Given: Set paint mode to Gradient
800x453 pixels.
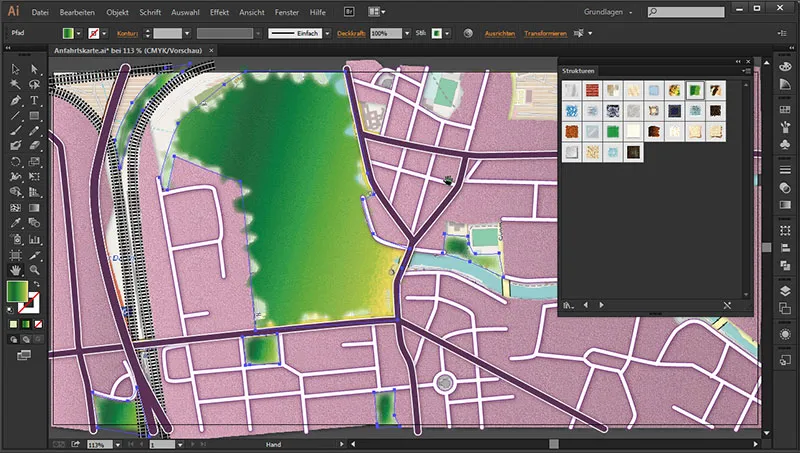Looking at the screenshot, I should 26,324.
